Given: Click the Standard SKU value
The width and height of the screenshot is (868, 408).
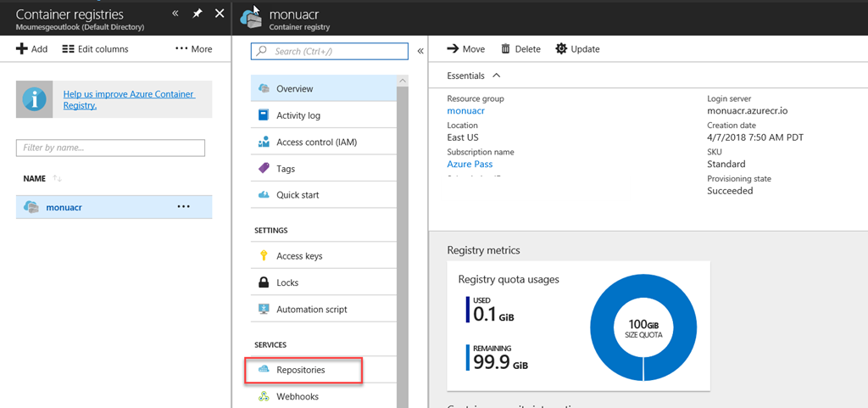Looking at the screenshot, I should coord(726,164).
